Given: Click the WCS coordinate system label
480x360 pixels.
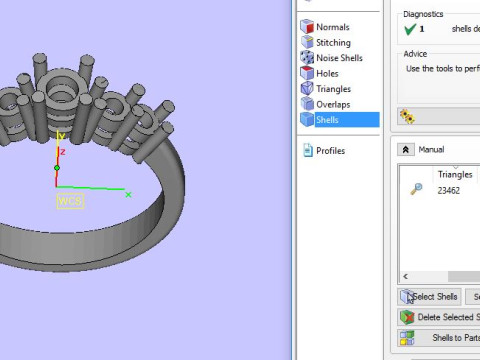Looking at the screenshot, I should point(70,201).
